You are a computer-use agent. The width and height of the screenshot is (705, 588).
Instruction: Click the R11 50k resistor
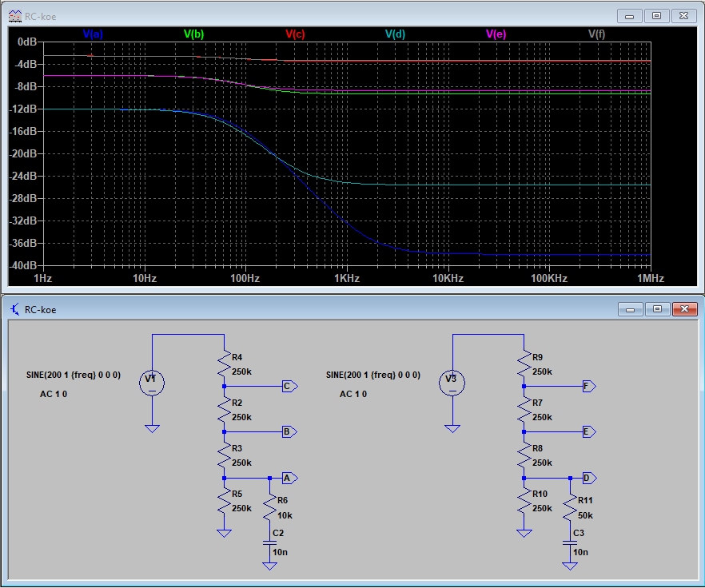coord(570,507)
